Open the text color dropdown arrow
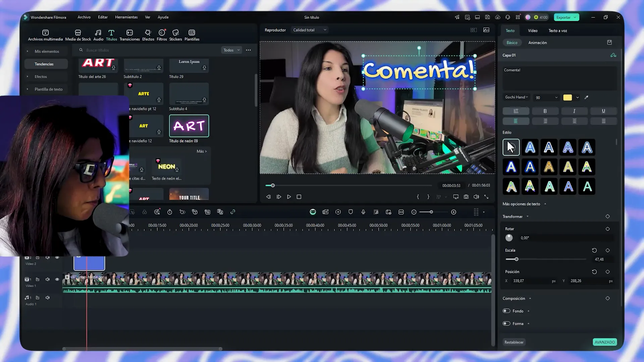This screenshot has height=362, width=644. 577,98
